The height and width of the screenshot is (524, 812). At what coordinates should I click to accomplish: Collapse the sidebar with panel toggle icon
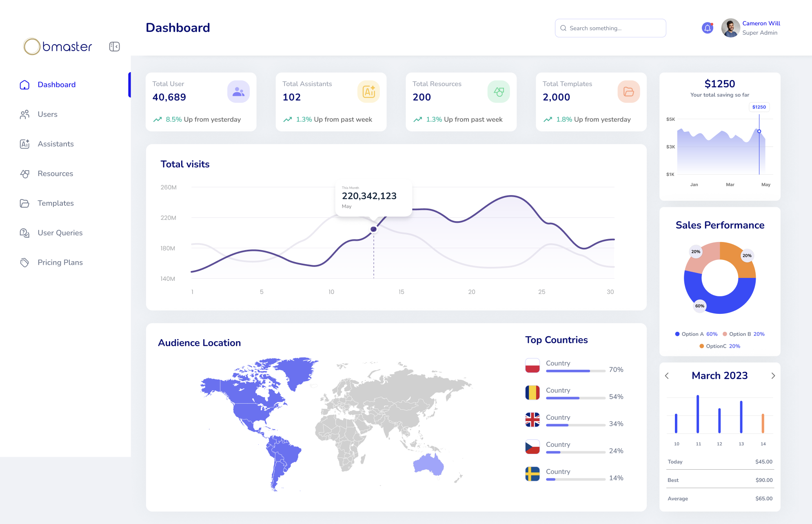pos(114,47)
